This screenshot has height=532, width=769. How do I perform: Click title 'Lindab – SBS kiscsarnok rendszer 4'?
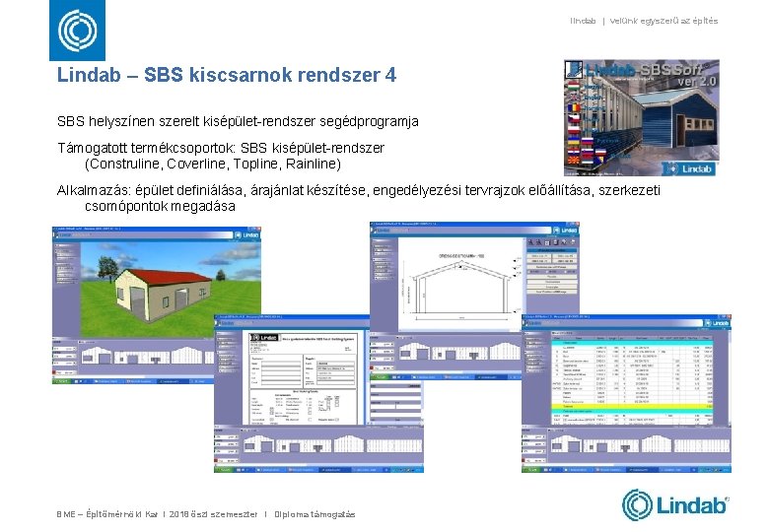[x=227, y=75]
